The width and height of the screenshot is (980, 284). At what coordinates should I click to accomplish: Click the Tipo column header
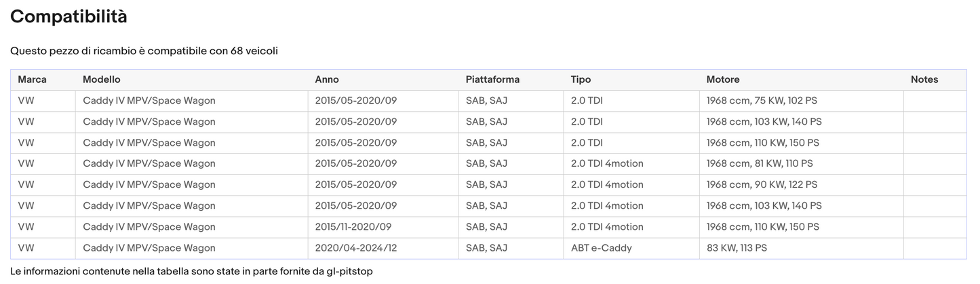click(x=581, y=80)
